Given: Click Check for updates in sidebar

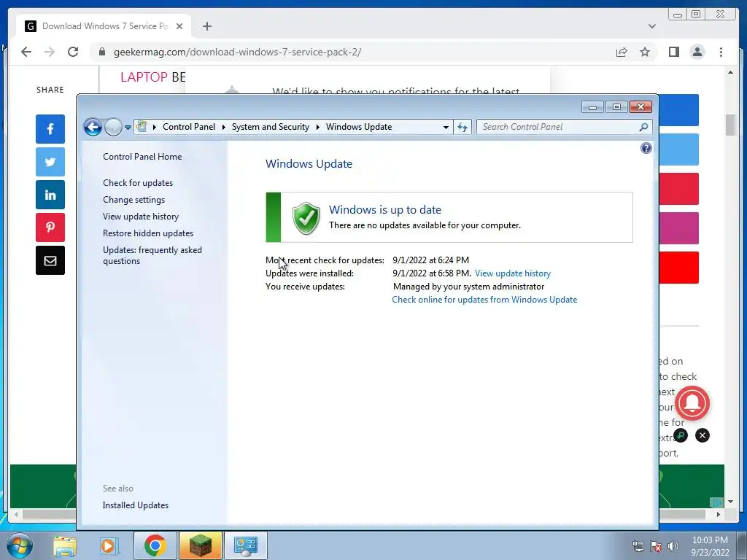Looking at the screenshot, I should coord(138,183).
